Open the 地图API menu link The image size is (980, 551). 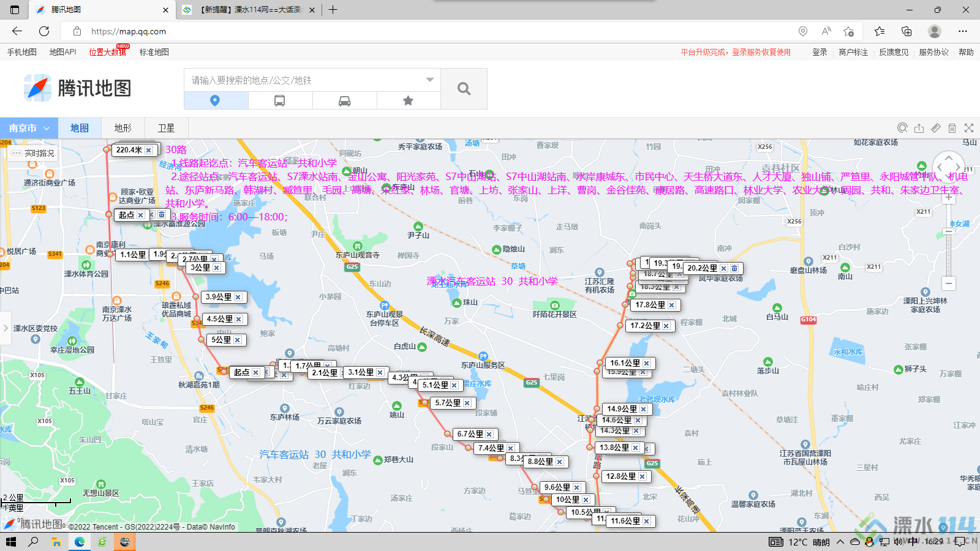[63, 52]
